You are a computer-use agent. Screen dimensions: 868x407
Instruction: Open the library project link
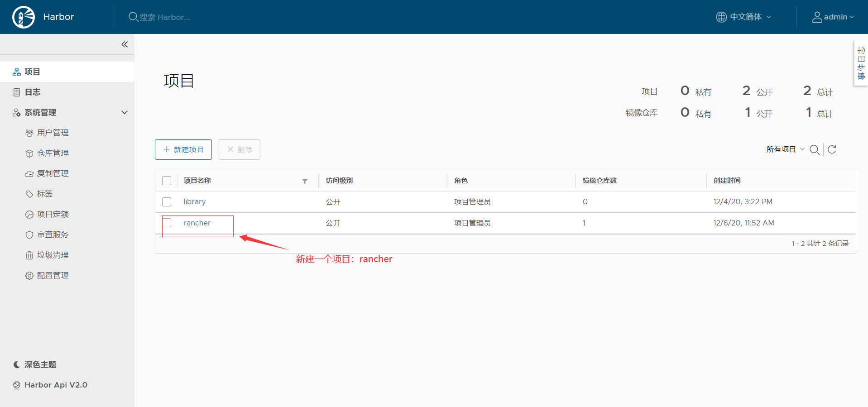tap(195, 202)
